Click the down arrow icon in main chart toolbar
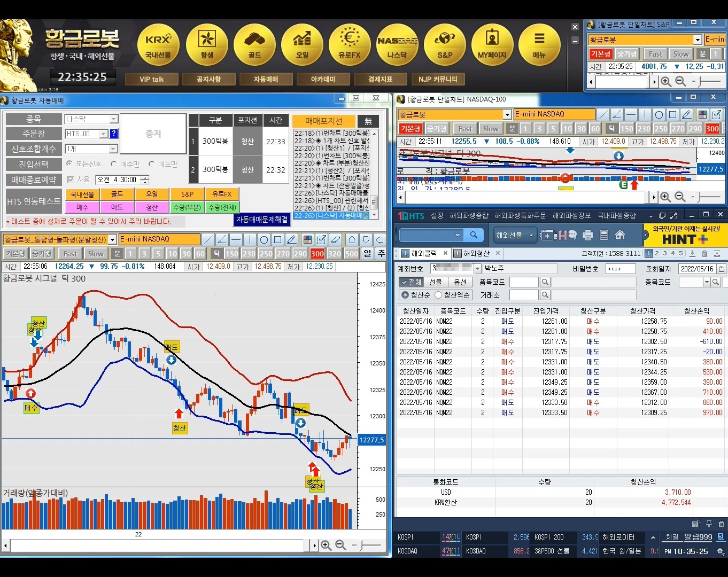The width and height of the screenshot is (728, 577). click(366, 239)
